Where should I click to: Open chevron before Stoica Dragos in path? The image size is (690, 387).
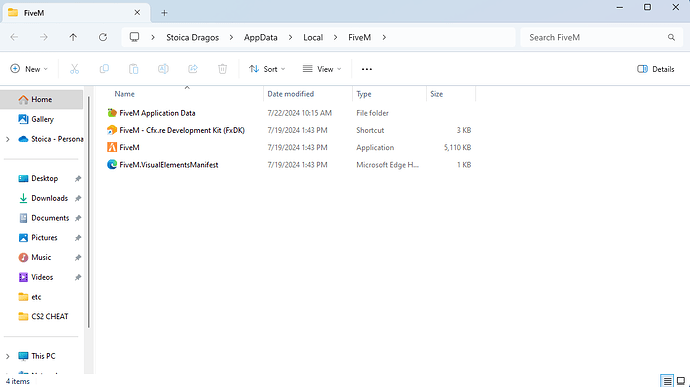153,37
